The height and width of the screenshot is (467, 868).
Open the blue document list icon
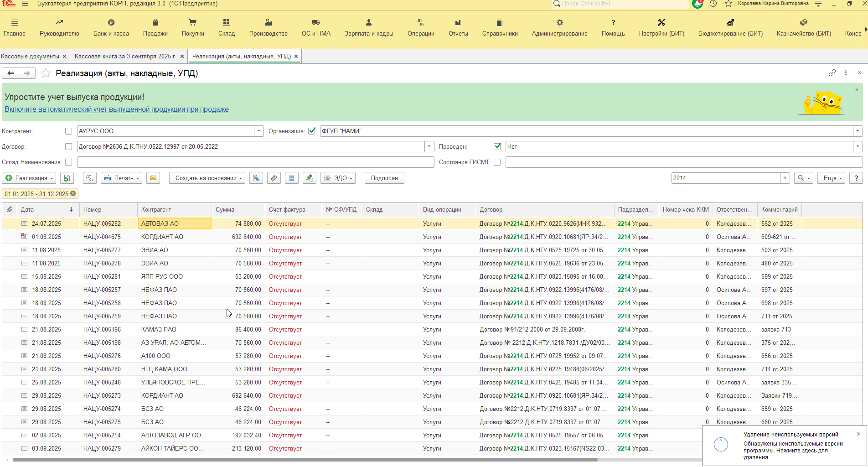292,178
